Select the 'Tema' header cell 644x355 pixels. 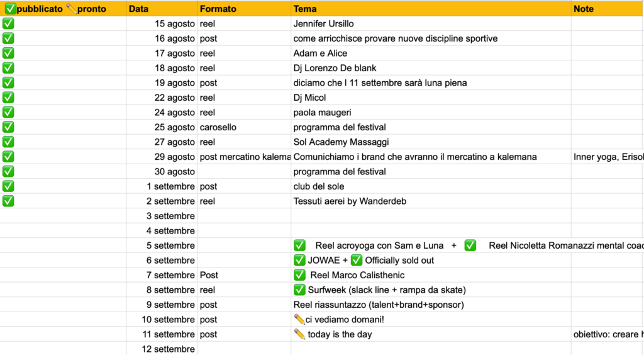[305, 9]
